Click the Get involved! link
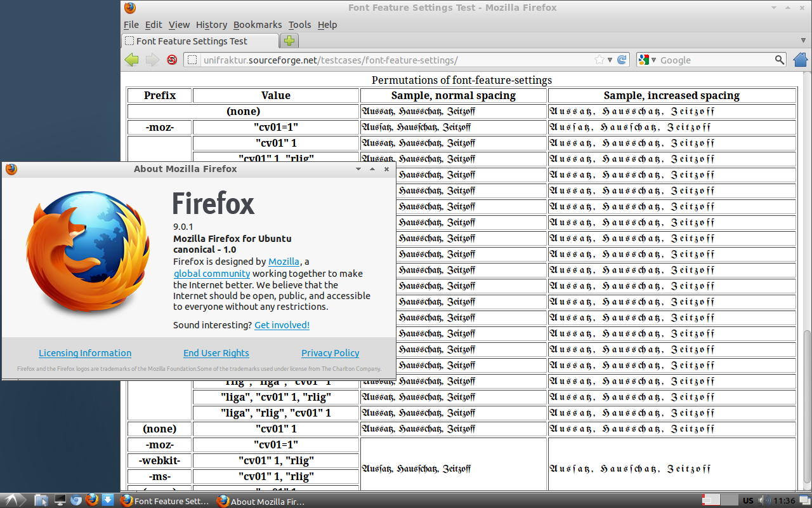The height and width of the screenshot is (508, 812). (x=281, y=324)
